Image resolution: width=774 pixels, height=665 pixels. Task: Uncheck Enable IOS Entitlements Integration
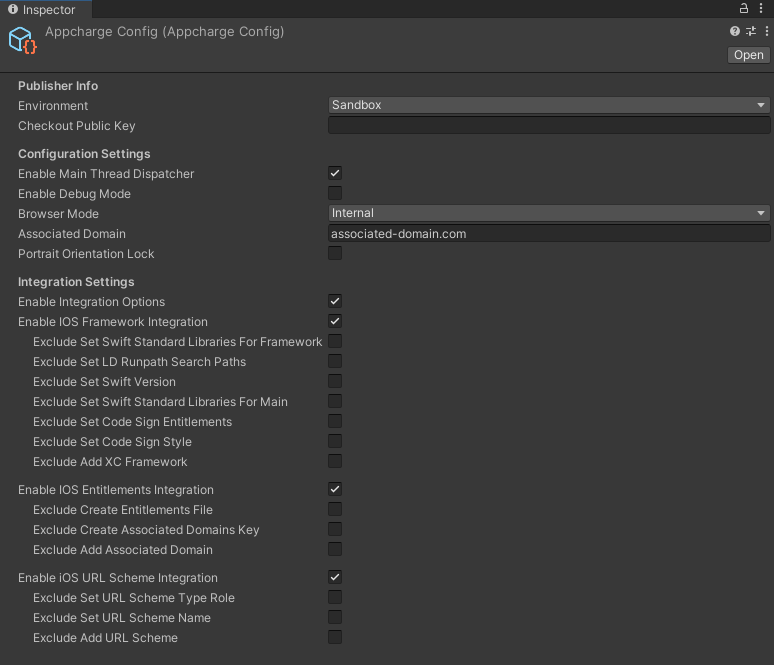click(335, 489)
